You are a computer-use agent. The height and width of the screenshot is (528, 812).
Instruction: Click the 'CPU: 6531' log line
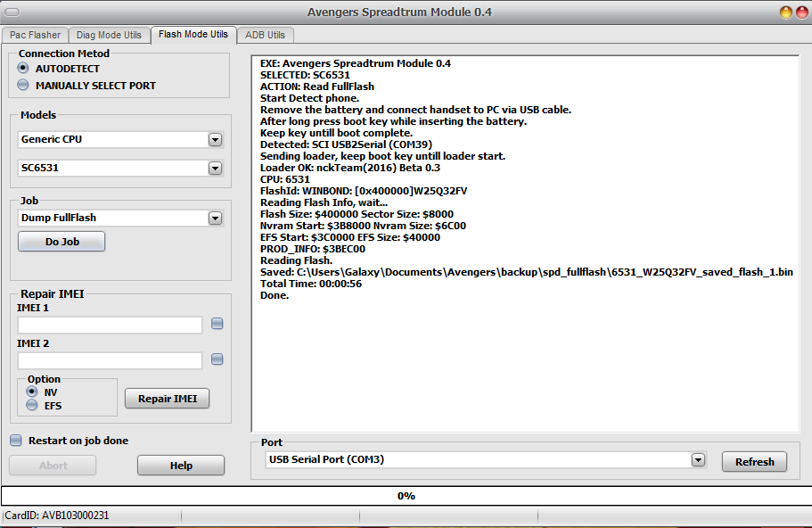pos(285,179)
